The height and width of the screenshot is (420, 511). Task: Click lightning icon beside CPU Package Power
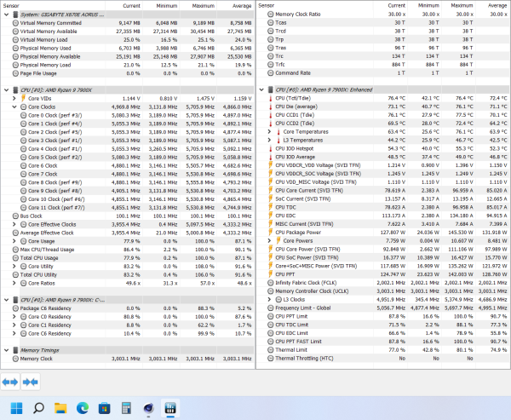(270, 233)
